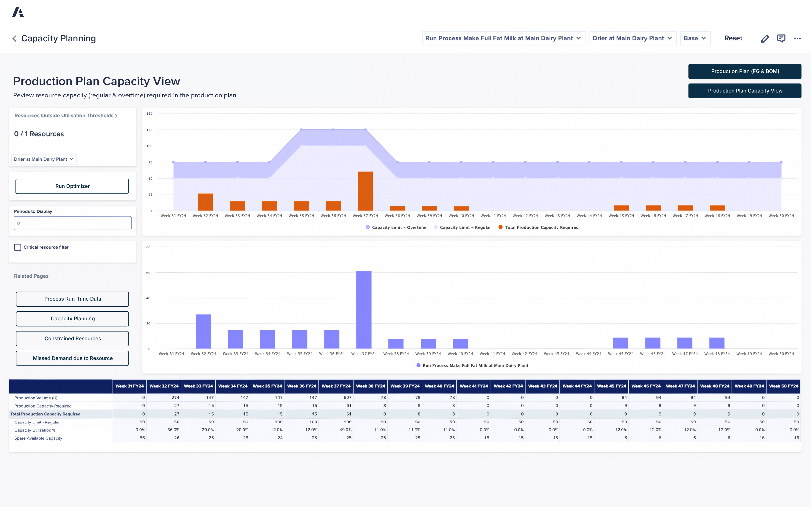Enable the Critical resource filter checkbox
Screen dimensions: 812x507
pos(18,247)
